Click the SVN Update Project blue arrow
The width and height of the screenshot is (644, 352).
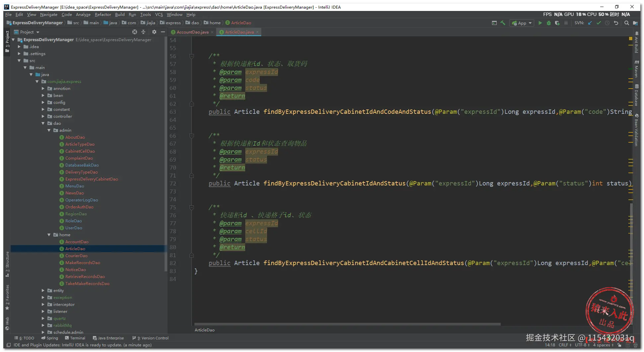tap(590, 23)
